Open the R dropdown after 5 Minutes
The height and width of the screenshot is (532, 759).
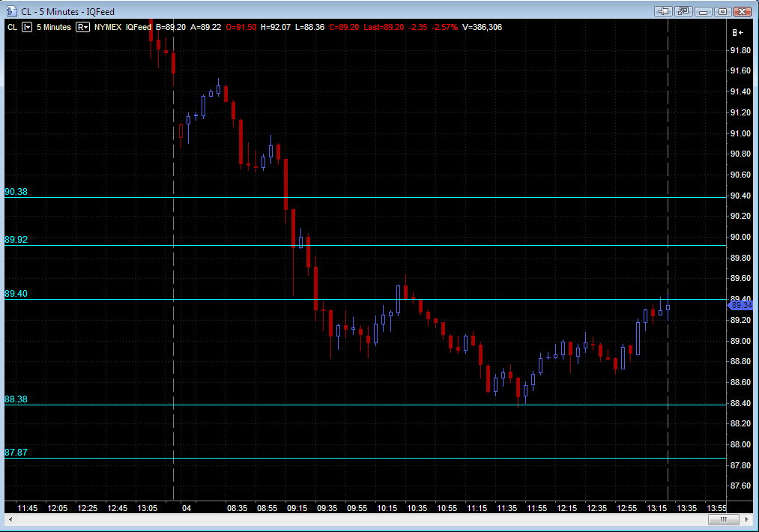click(82, 27)
